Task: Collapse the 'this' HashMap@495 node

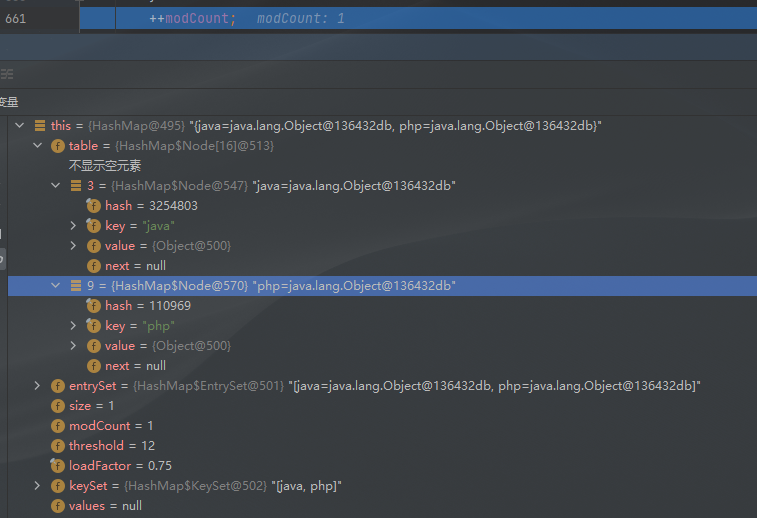Action: click(19, 126)
